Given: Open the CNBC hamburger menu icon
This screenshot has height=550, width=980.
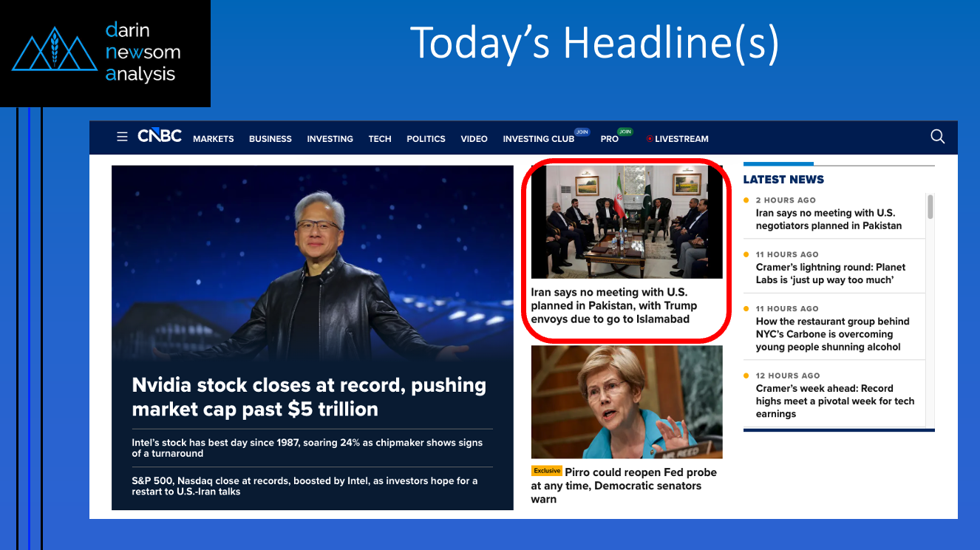Looking at the screenshot, I should point(122,137).
